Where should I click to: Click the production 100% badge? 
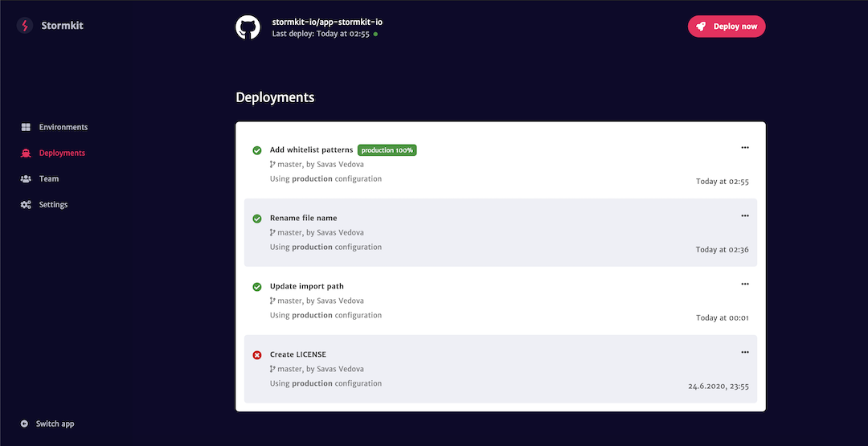tap(387, 150)
